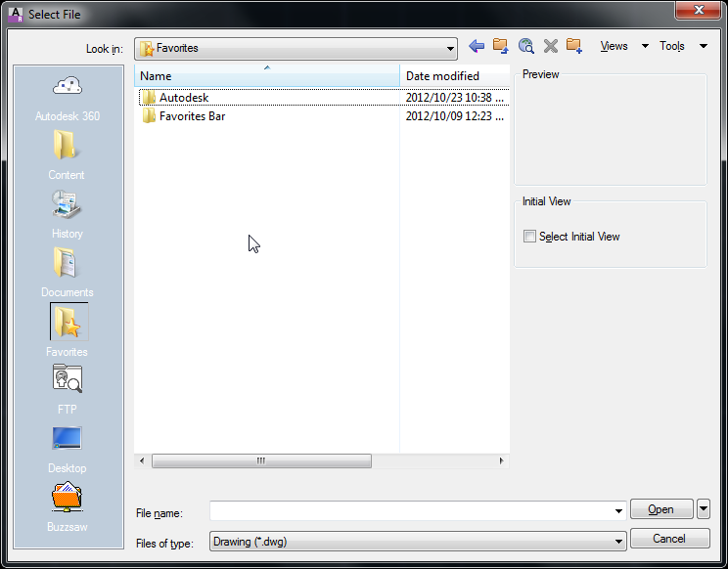Image resolution: width=728 pixels, height=569 pixels.
Task: Select the Favorites Bar folder name
Action: 192,116
